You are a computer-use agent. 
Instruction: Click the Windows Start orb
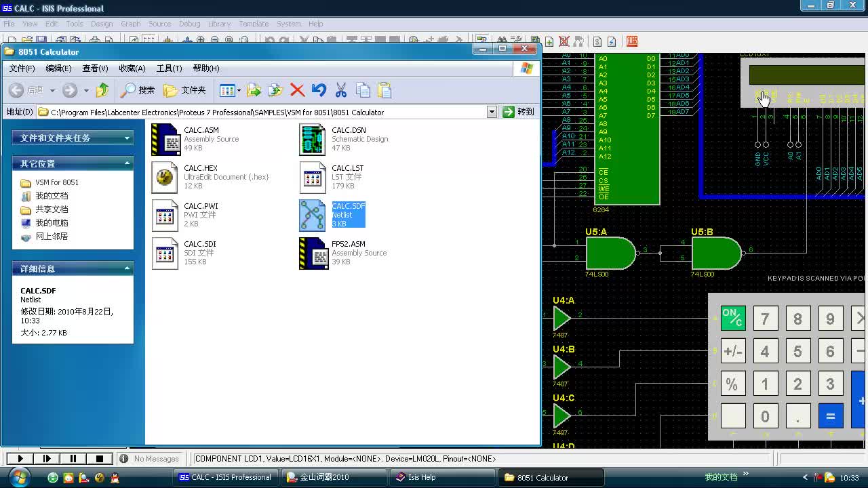click(x=18, y=477)
